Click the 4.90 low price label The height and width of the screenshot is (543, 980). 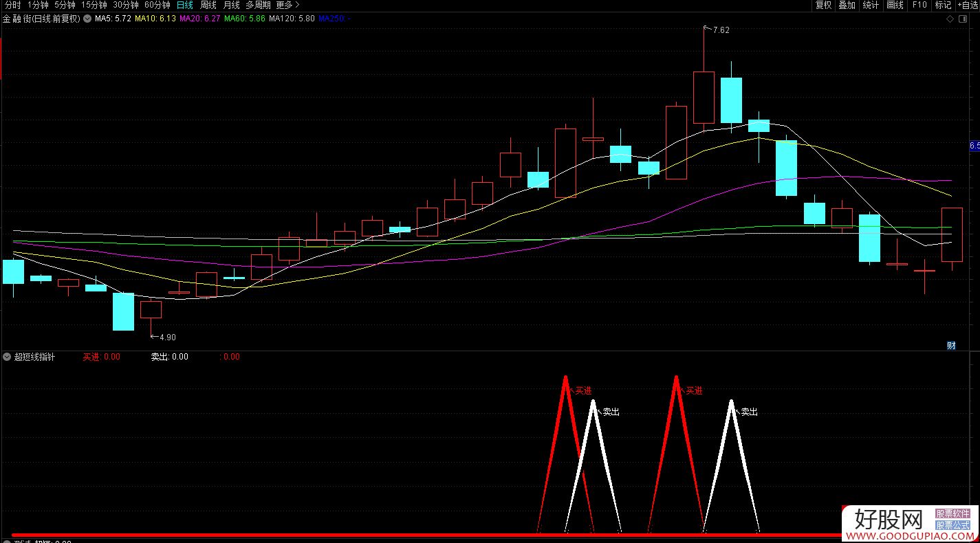point(168,337)
